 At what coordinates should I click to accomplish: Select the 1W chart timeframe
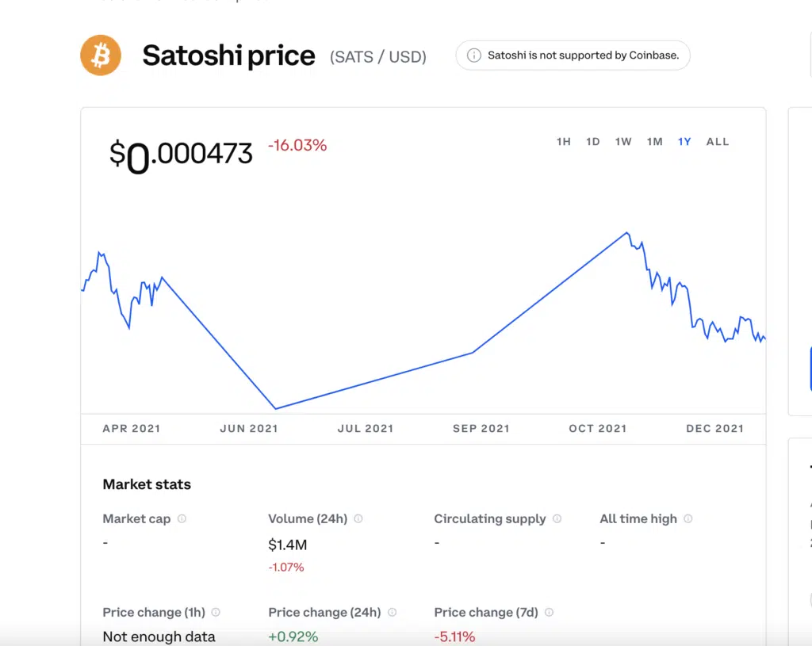pyautogui.click(x=623, y=142)
